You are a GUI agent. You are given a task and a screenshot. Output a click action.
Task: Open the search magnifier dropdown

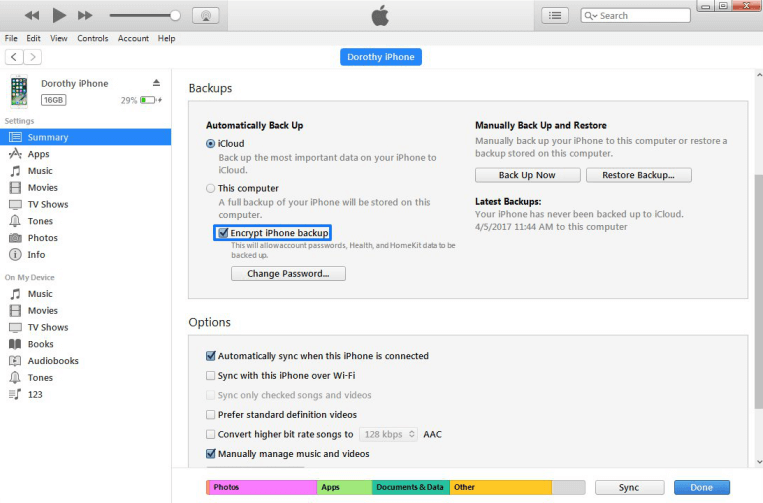click(x=590, y=16)
